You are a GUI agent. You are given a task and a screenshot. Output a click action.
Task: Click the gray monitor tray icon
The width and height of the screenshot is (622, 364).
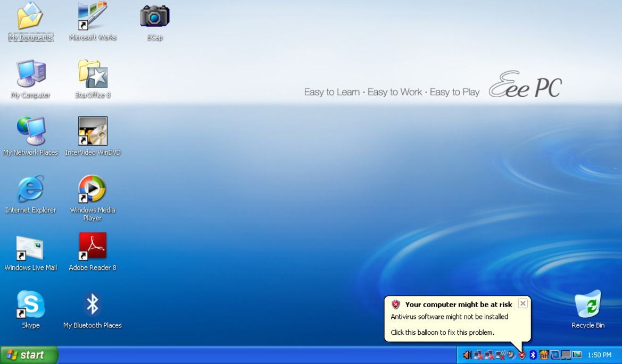click(566, 355)
